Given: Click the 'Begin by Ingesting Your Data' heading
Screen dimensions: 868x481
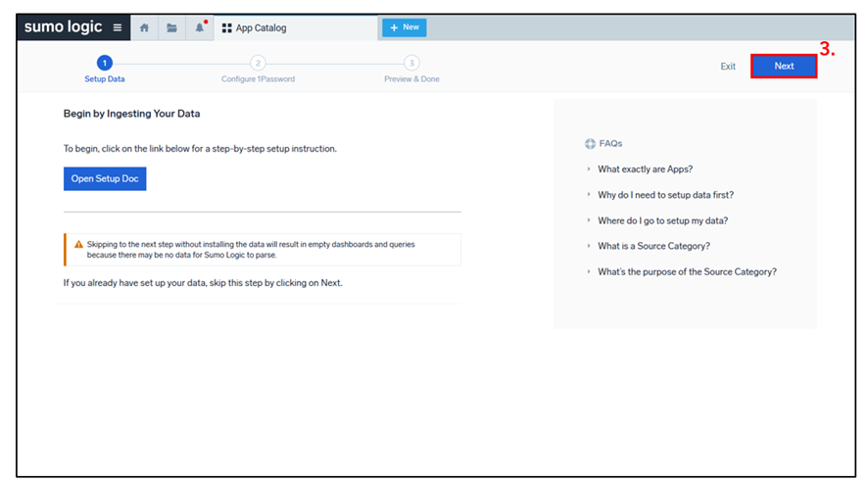Looking at the screenshot, I should point(131,114).
